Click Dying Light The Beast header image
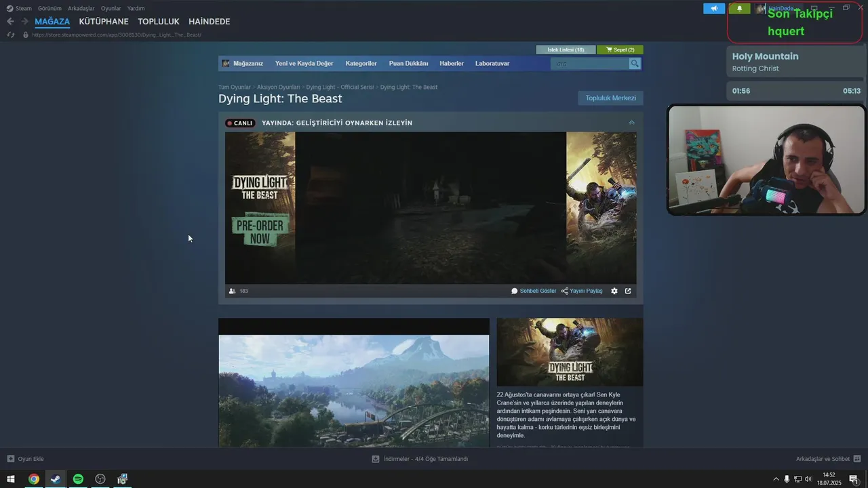The width and height of the screenshot is (868, 488). (x=570, y=352)
